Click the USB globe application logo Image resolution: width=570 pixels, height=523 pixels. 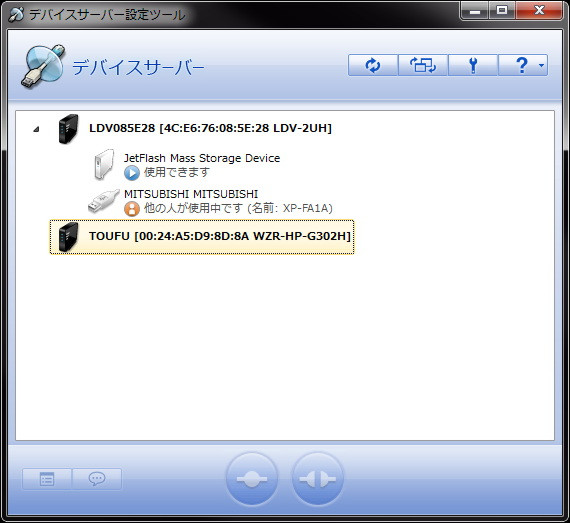tap(43, 66)
